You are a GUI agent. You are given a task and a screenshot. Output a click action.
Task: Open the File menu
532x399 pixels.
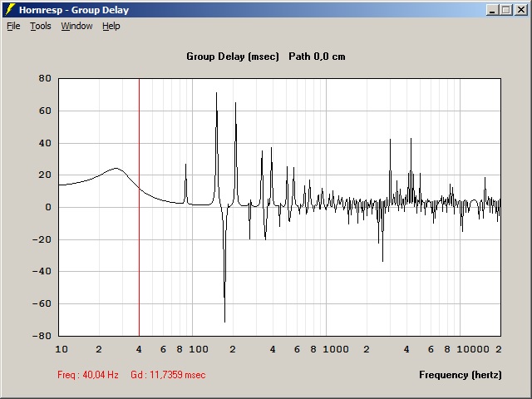(13, 26)
